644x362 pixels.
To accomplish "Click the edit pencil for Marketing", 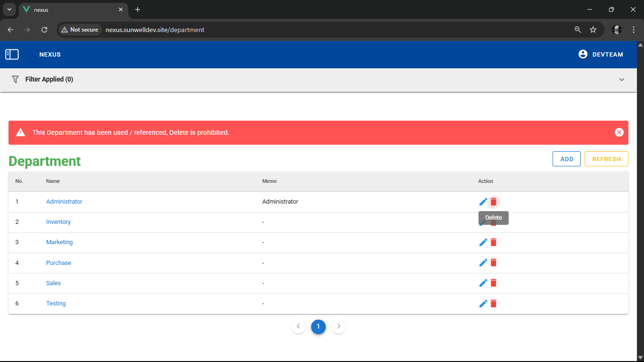I will (483, 242).
